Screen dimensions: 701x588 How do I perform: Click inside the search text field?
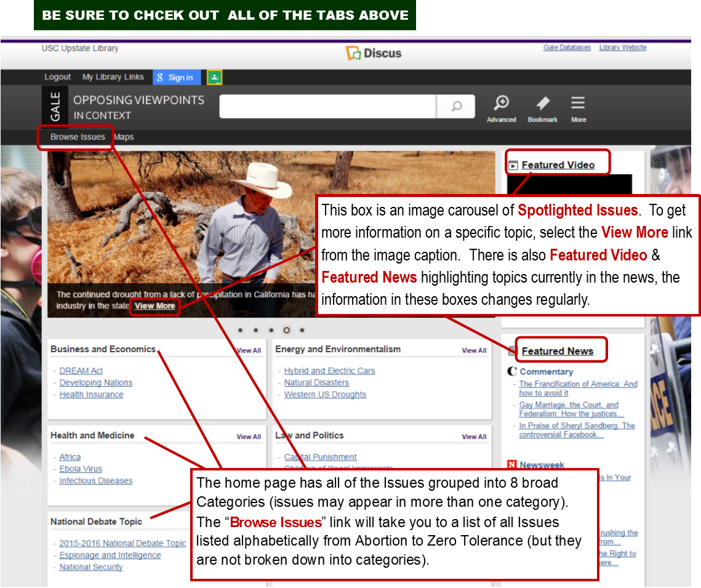click(x=327, y=106)
